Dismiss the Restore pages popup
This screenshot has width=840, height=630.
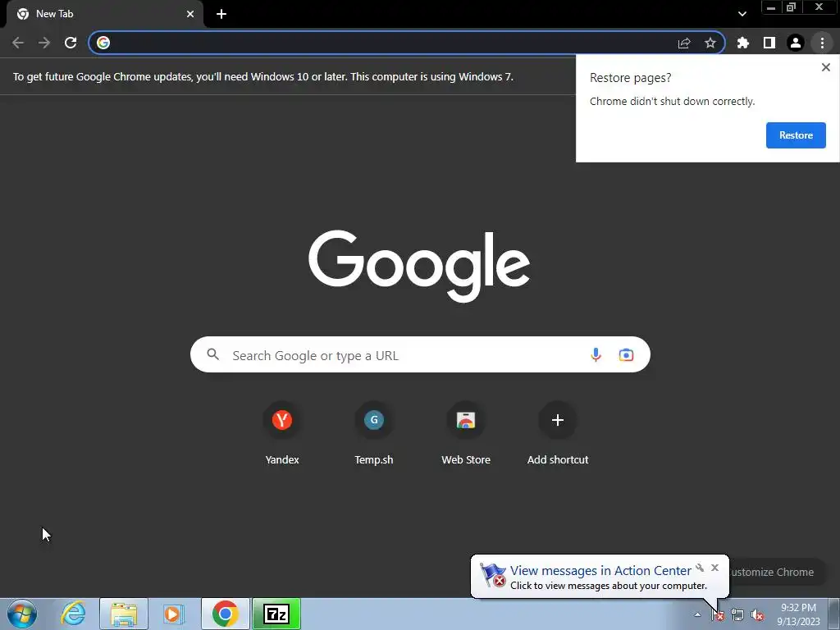point(825,67)
